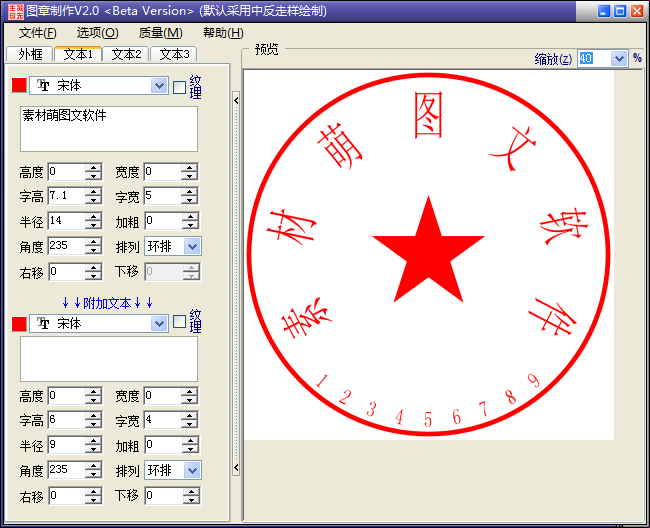650x528 pixels.
Task: Click the top 加粗 spinner arrows
Action: (191, 221)
